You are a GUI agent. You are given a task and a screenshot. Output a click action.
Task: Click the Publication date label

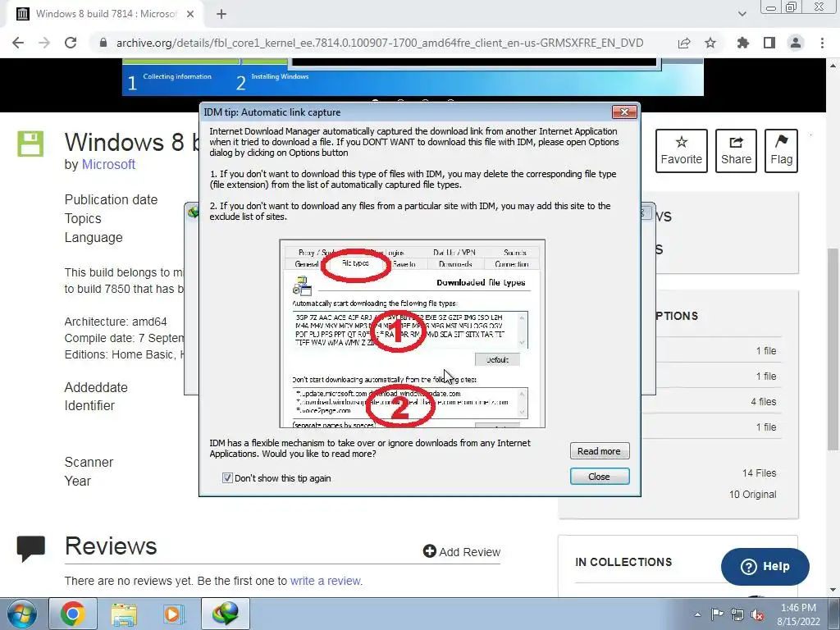click(x=111, y=200)
